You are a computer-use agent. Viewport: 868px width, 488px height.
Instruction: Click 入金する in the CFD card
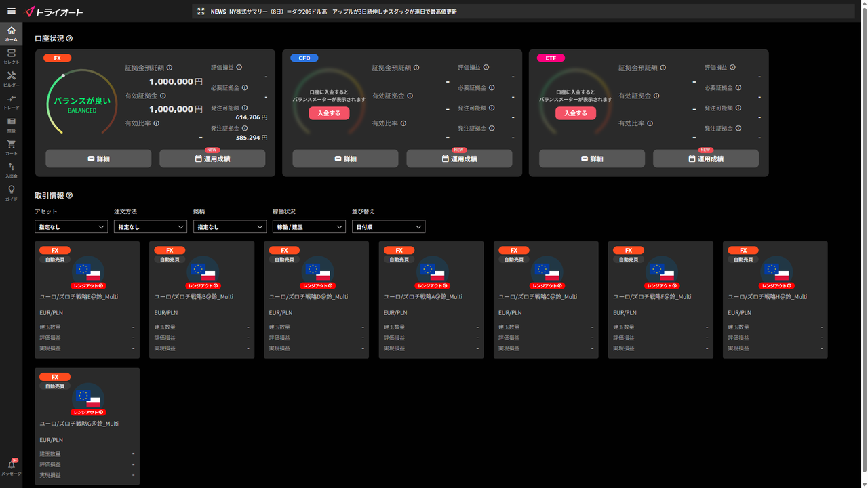(329, 113)
